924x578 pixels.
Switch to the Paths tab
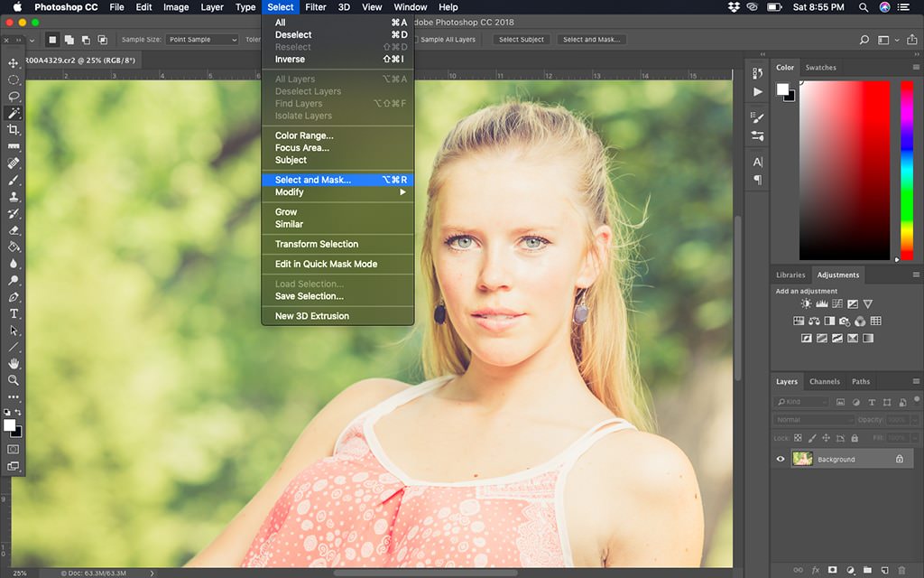[x=860, y=382]
